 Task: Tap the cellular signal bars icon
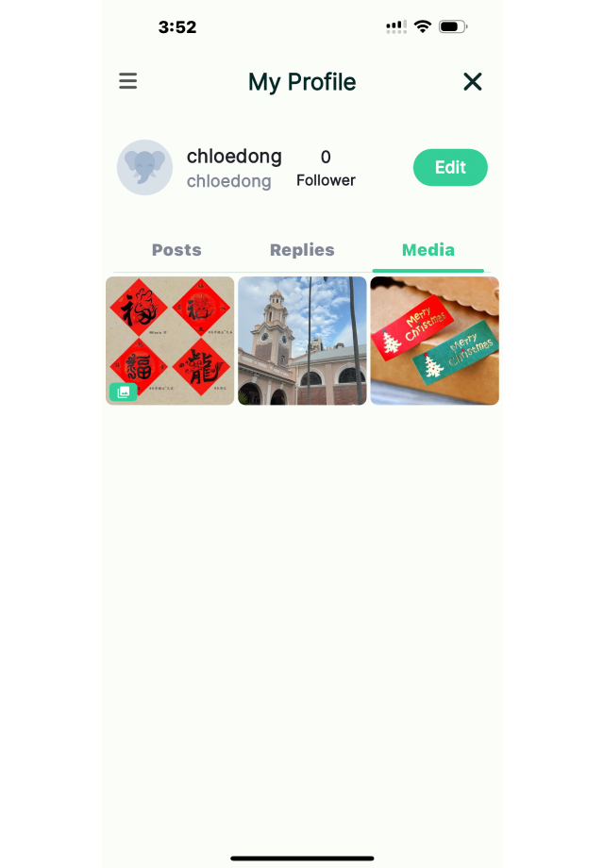[x=395, y=26]
